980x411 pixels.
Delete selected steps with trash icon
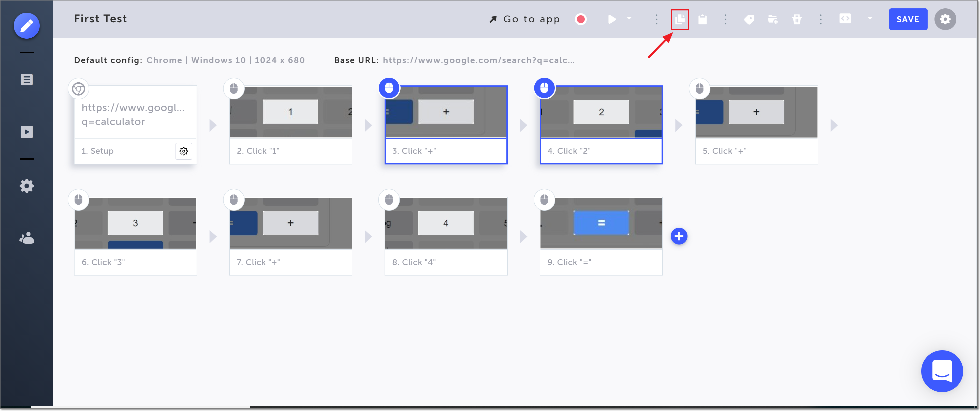coord(797,19)
